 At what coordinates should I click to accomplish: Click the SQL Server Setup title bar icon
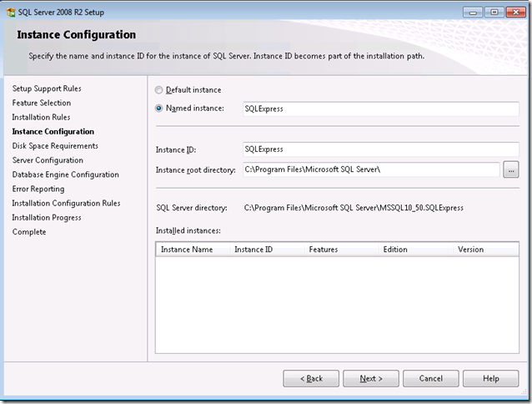[9, 12]
